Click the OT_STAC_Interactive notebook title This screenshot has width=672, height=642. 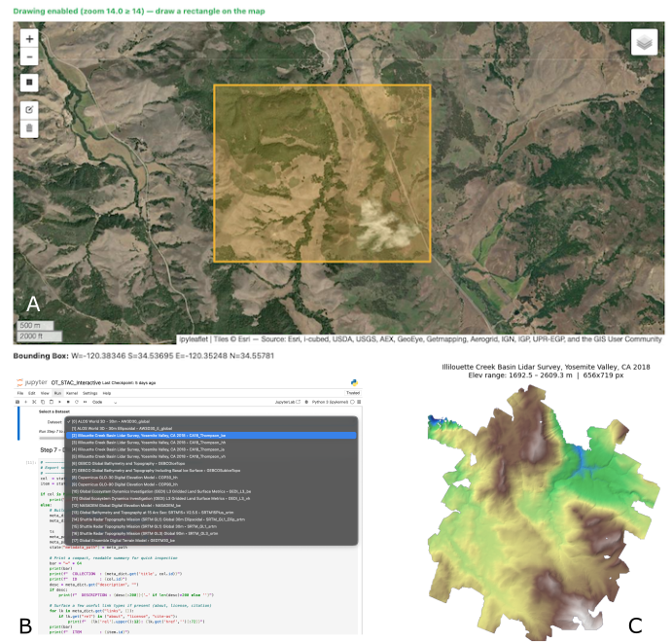(x=76, y=382)
